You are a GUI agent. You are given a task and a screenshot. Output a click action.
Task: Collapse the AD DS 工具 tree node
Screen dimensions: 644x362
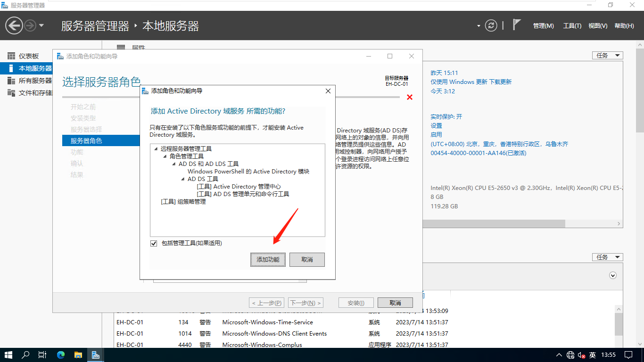click(183, 179)
